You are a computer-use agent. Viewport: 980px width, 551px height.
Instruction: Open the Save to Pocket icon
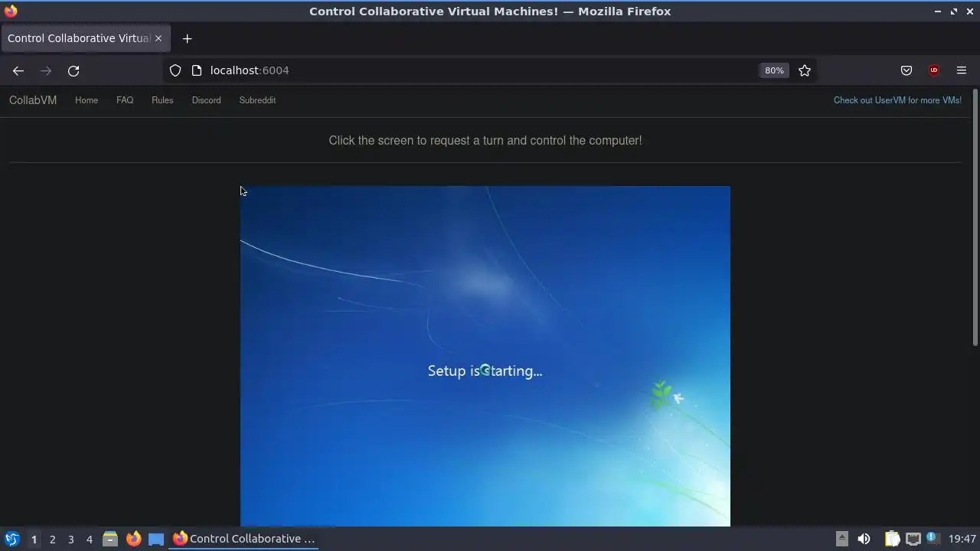pos(906,70)
